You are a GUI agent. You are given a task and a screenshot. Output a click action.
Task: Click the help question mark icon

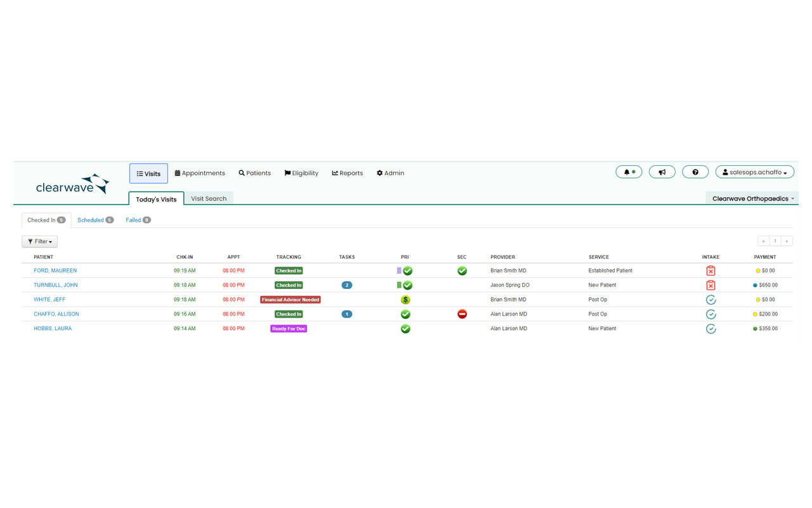695,172
